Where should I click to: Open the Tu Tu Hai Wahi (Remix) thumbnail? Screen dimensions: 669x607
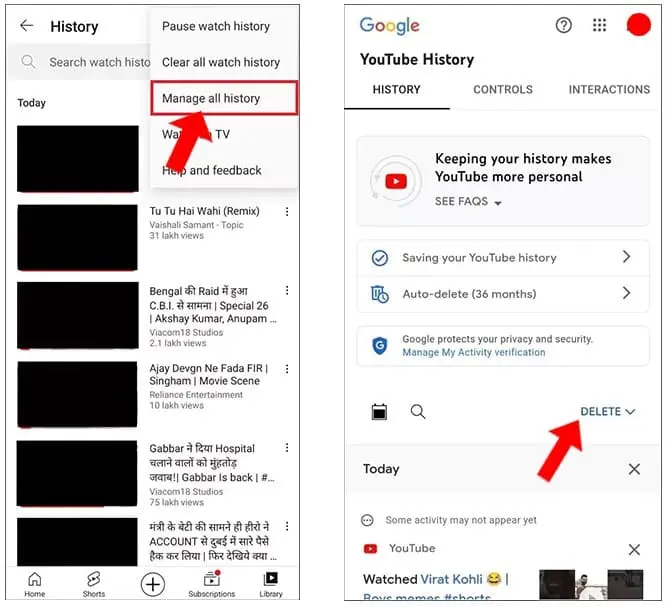point(77,238)
